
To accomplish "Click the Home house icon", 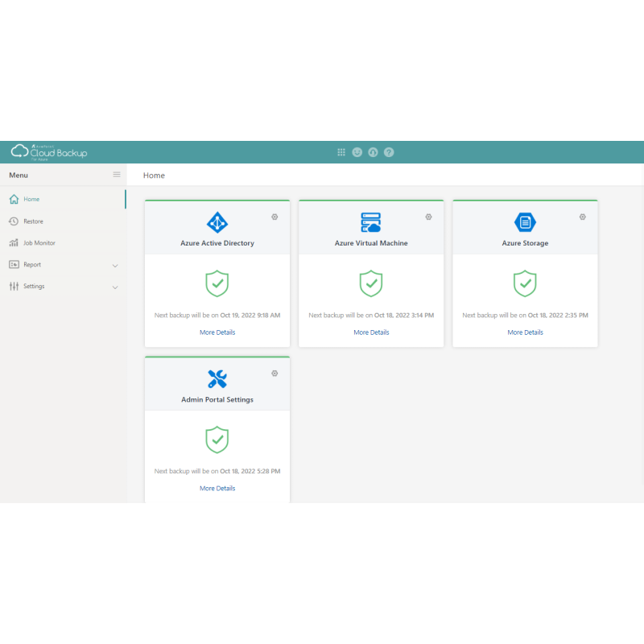I will (14, 199).
